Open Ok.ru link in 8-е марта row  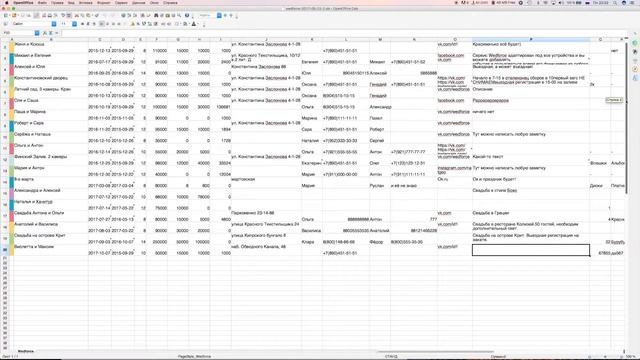pyautogui.click(x=442, y=179)
